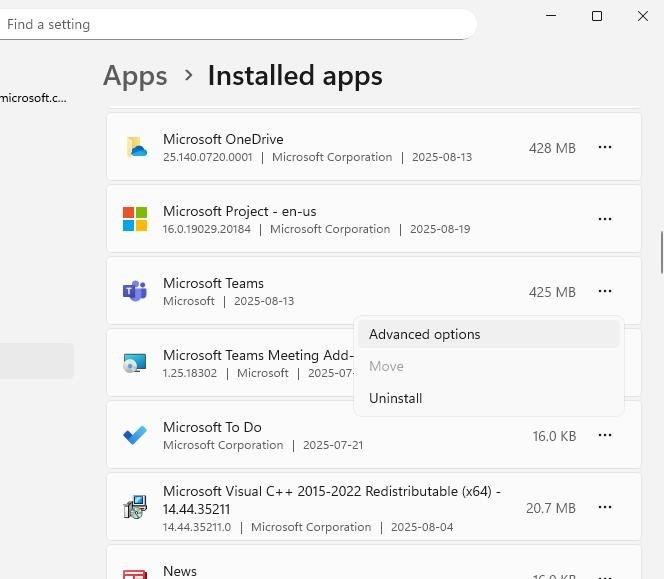Click the Microsoft To Do checkmark icon

[135, 435]
